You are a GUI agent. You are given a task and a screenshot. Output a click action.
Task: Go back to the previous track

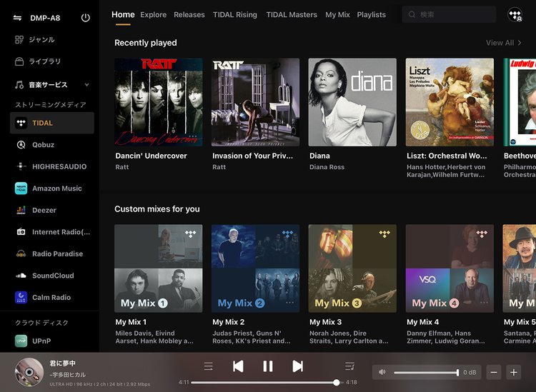click(238, 366)
